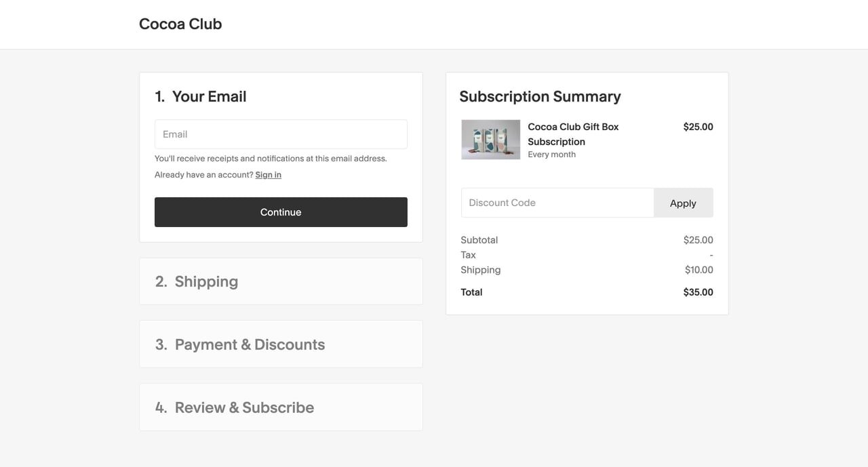Click the $25.00 product price
Viewport: 868px width, 467px height.
(x=698, y=127)
